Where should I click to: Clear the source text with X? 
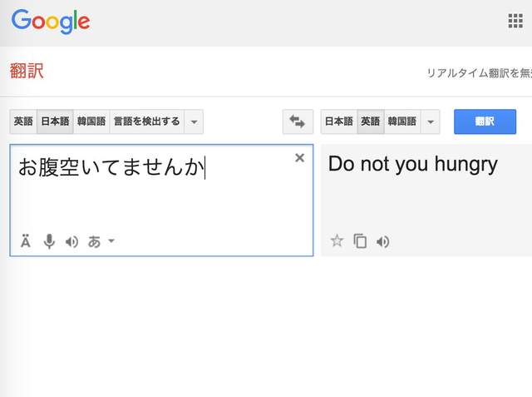300,158
